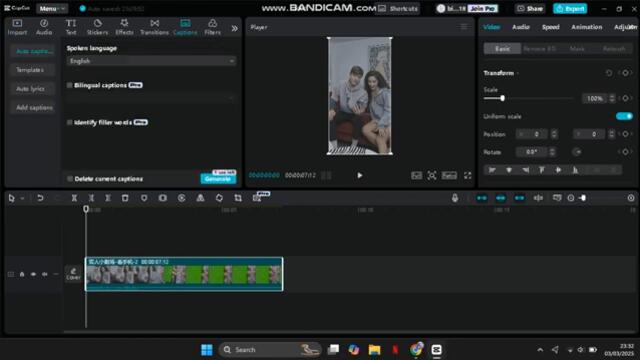Hide the video track with eye icon
640x360 pixels.
coord(33,274)
